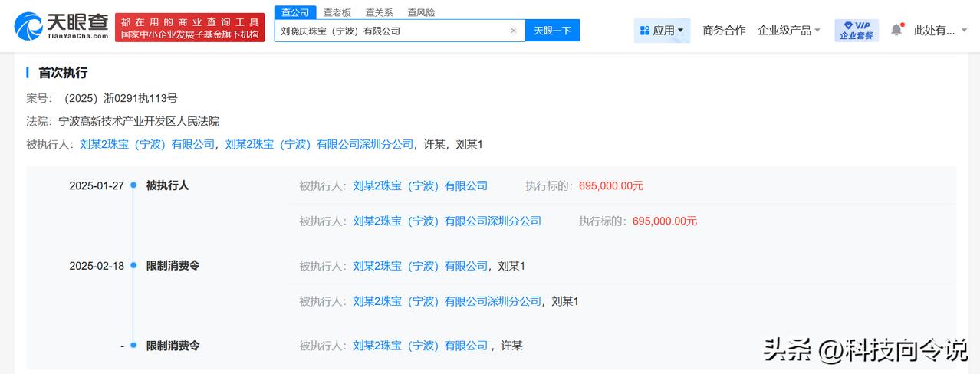Clear the search box with X icon

point(514,31)
